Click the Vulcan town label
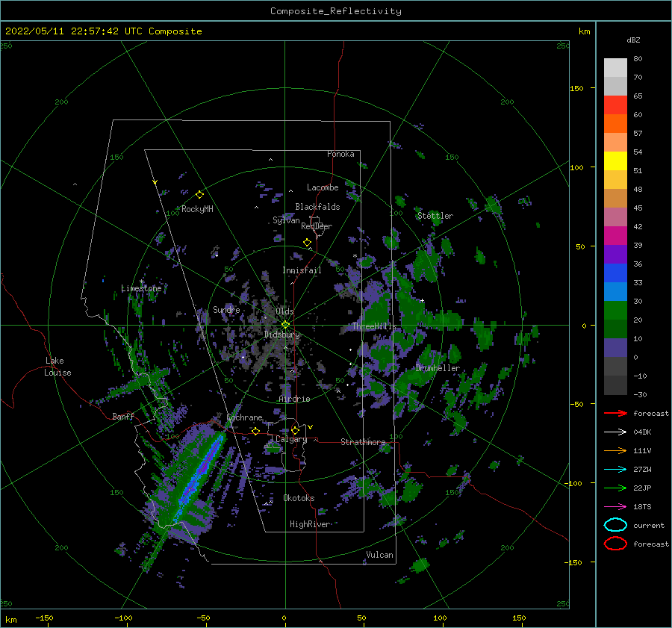This screenshot has height=628, width=672. click(x=379, y=555)
